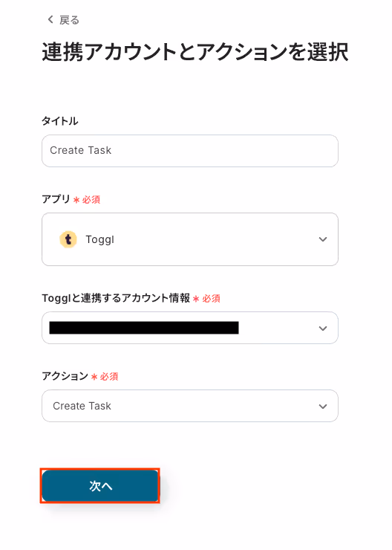Select the Toggl app name text

(x=99, y=239)
